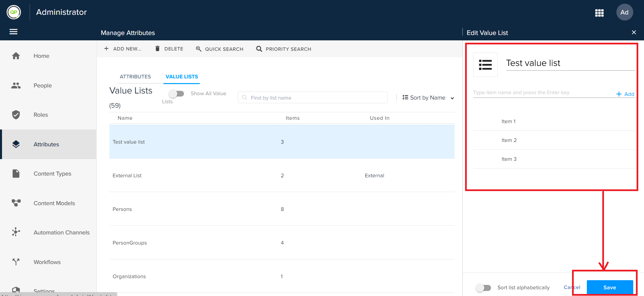The width and height of the screenshot is (644, 296).
Task: Click Add to add list item
Action: [x=626, y=94]
